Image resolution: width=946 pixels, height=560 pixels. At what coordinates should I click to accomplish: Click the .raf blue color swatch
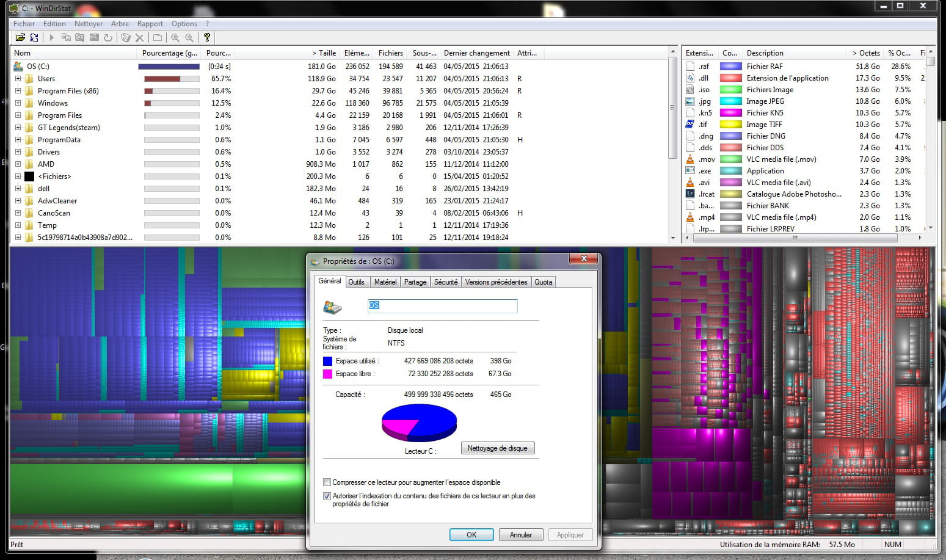tap(730, 67)
